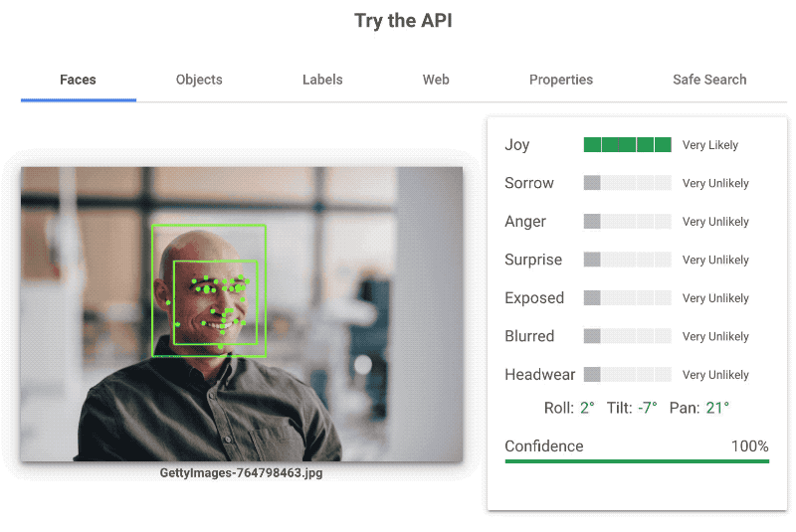Click the analyzed photo thumbnail

(x=242, y=314)
